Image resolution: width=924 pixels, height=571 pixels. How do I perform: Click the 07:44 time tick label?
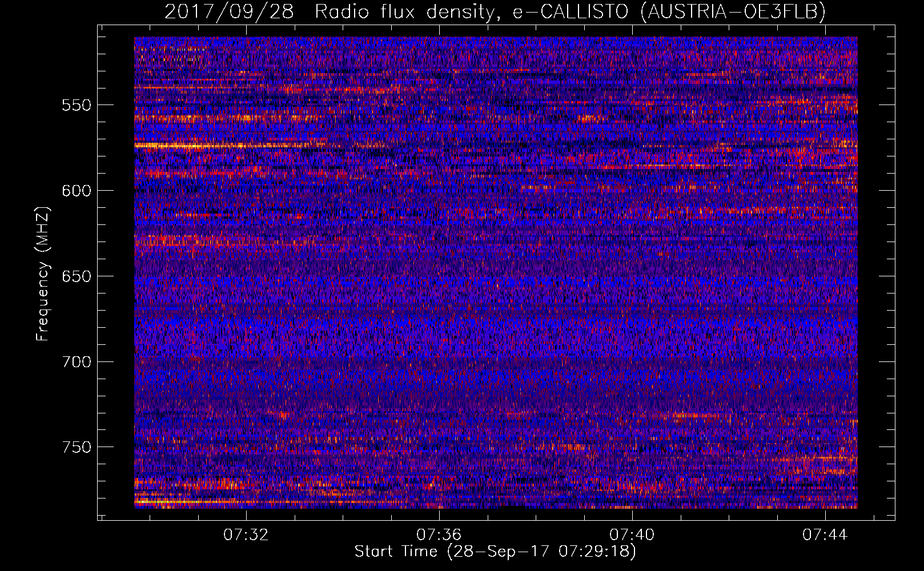click(825, 535)
